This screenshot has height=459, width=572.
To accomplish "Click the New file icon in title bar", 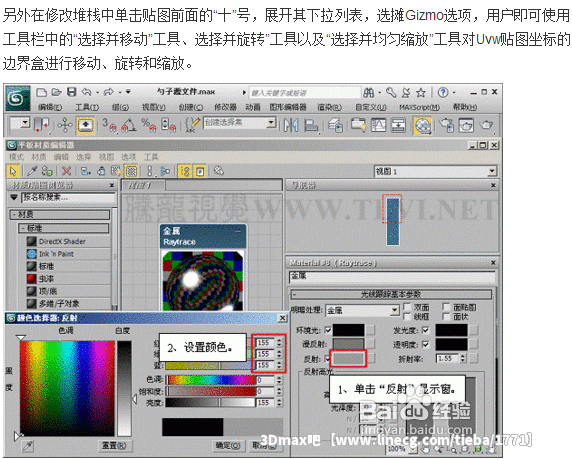I will (x=42, y=92).
